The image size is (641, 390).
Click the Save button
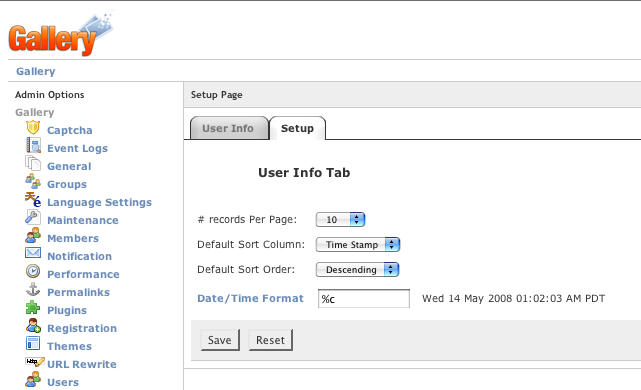[x=220, y=340]
